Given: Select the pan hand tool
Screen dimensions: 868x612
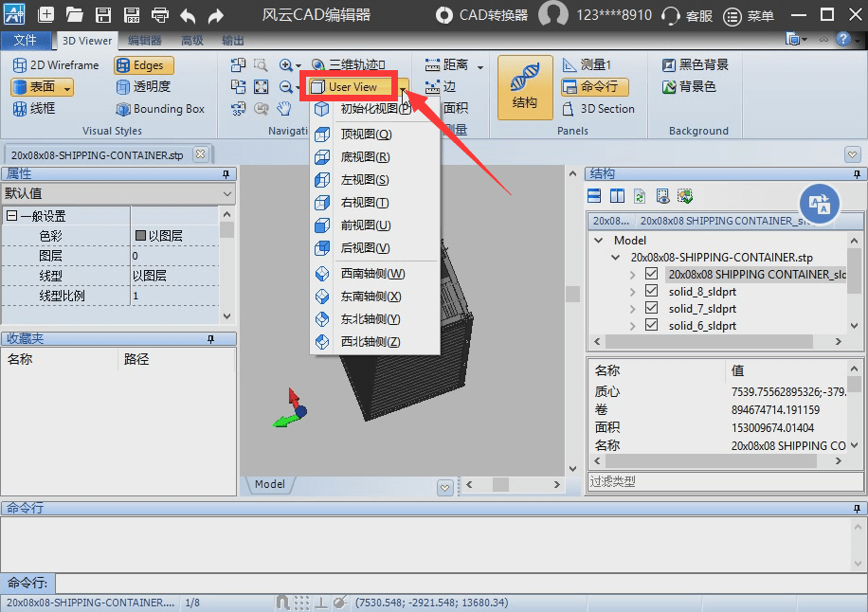Looking at the screenshot, I should [284, 108].
